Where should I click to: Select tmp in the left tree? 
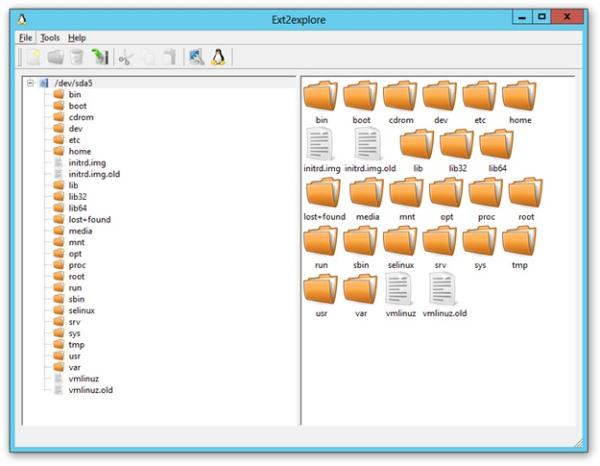coord(77,345)
